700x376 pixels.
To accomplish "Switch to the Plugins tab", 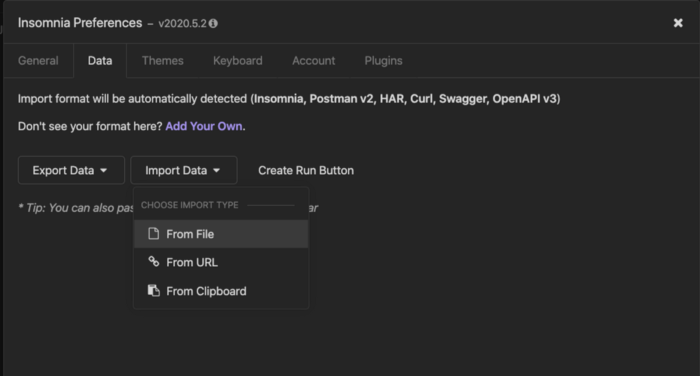I will point(383,61).
